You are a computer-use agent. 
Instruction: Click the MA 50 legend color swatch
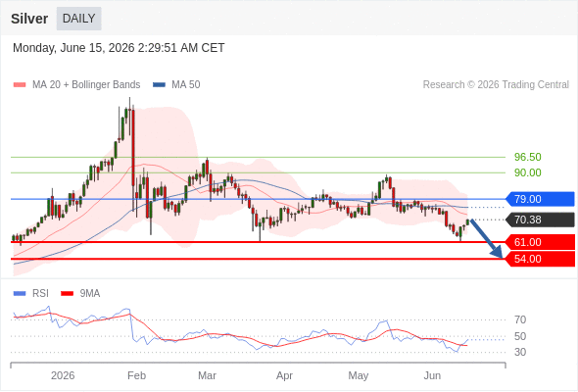pyautogui.click(x=159, y=85)
